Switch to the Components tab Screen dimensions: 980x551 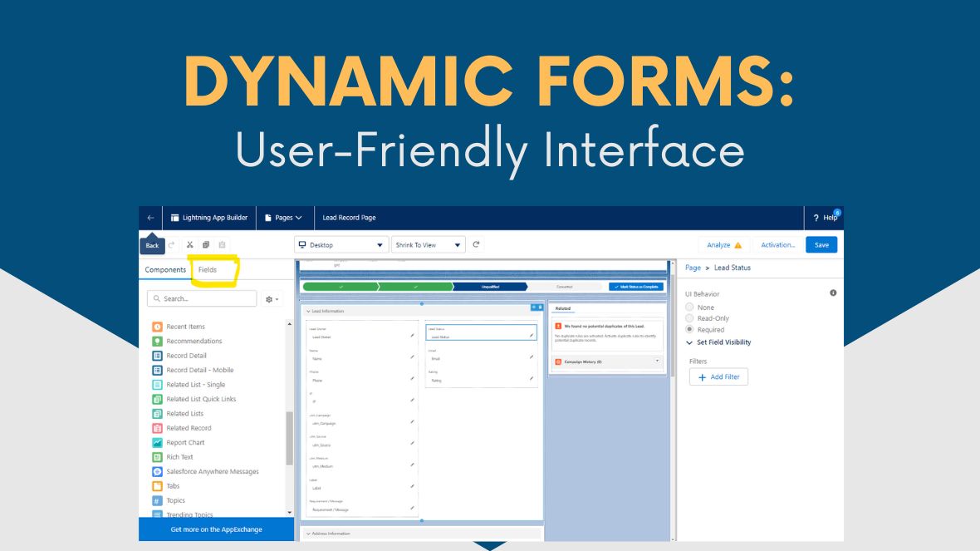point(165,269)
